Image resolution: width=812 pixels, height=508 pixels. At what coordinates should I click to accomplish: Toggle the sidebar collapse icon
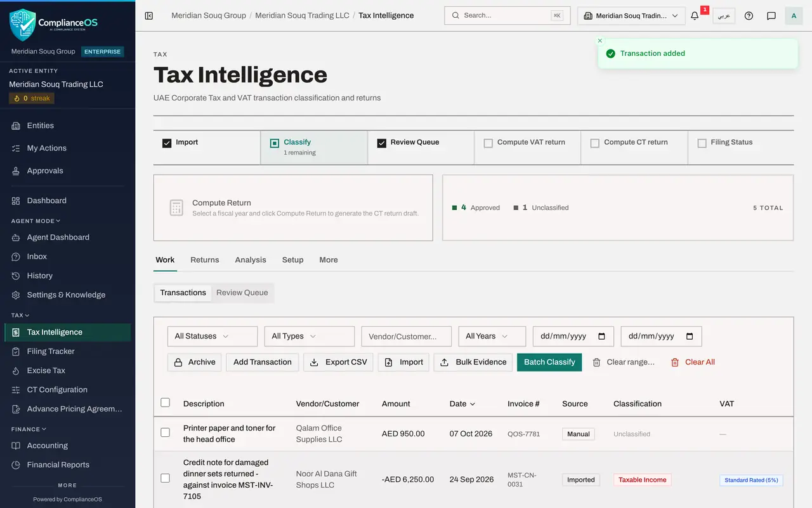click(x=149, y=15)
